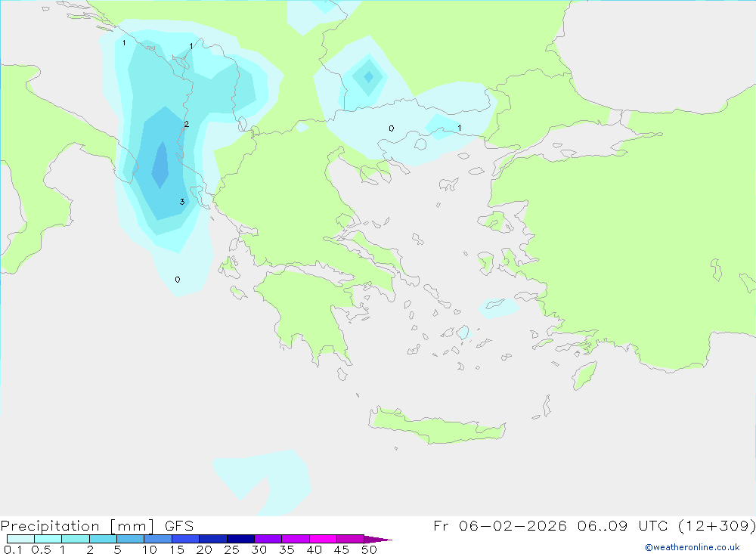Select the legend number '25'

[231, 549]
